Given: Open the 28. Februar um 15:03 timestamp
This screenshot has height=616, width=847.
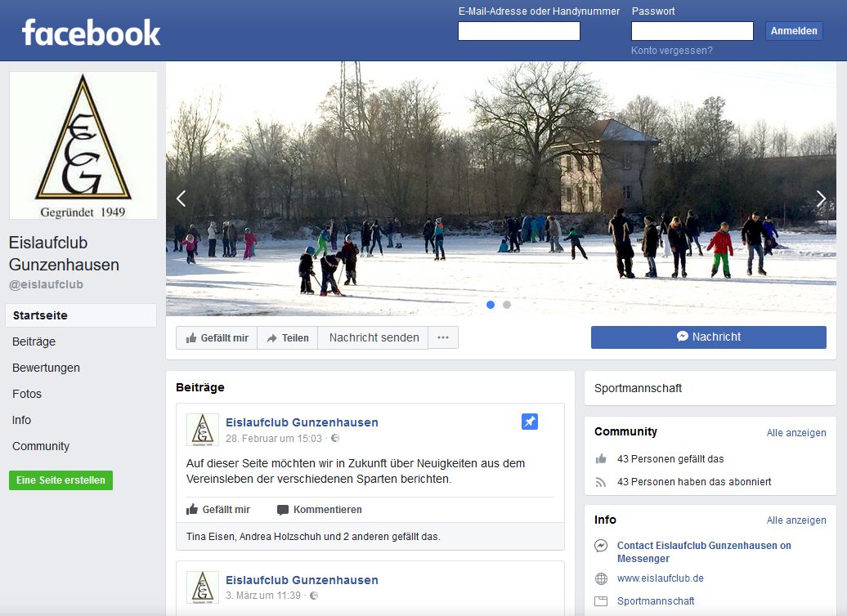Looking at the screenshot, I should click(x=274, y=439).
